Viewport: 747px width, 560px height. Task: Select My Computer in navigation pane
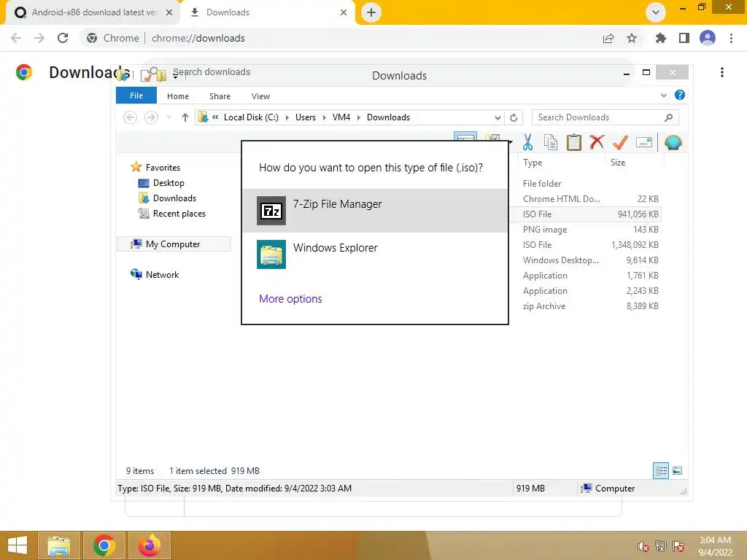tap(173, 244)
